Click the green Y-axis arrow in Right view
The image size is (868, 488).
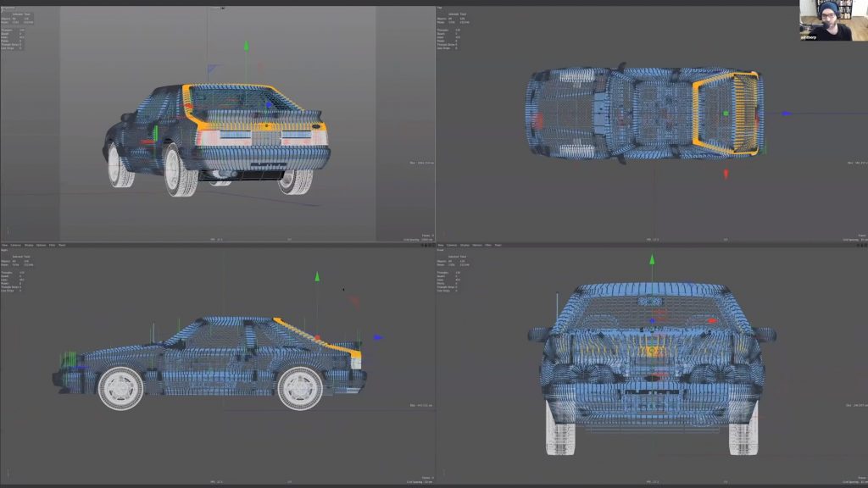coord(317,276)
